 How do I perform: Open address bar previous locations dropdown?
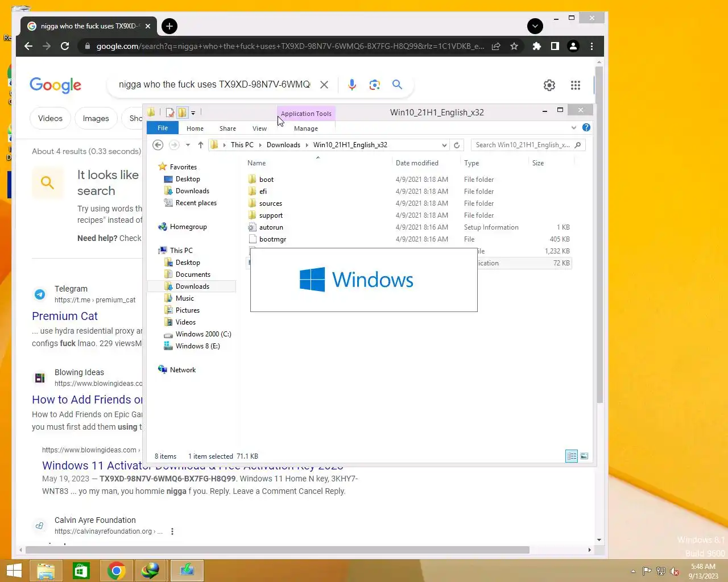(444, 145)
